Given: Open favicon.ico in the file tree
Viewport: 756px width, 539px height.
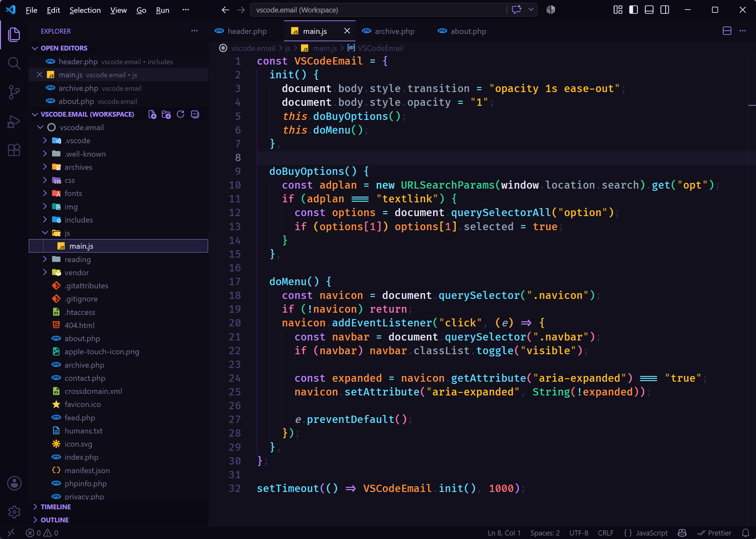Looking at the screenshot, I should pyautogui.click(x=119, y=404).
